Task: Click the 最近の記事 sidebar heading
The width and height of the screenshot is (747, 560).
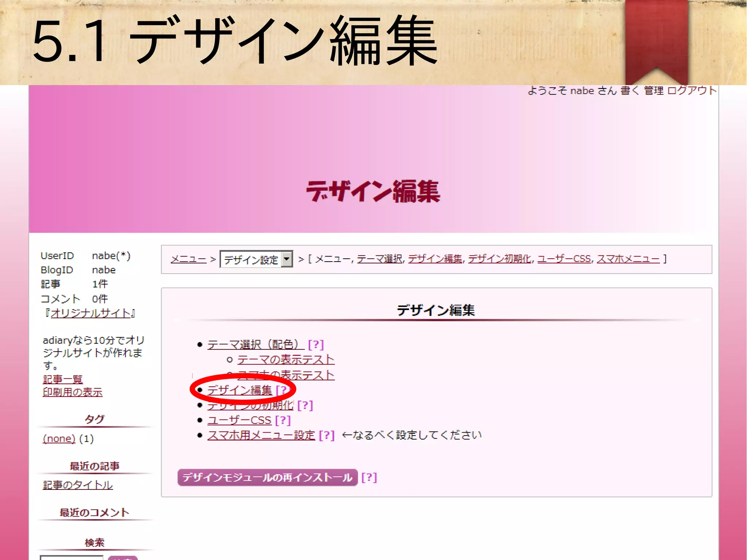Action: [x=94, y=466]
